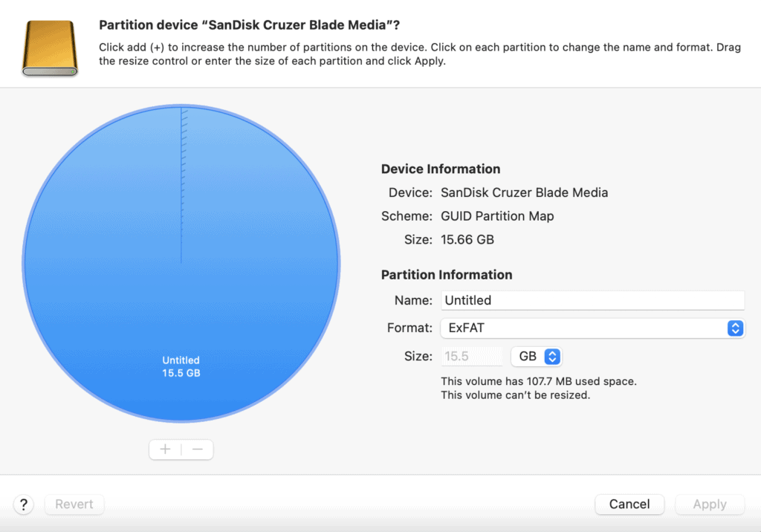Select the Untitled 15.5 GB label on the chart
Viewport: 761px width, 532px height.
[181, 366]
